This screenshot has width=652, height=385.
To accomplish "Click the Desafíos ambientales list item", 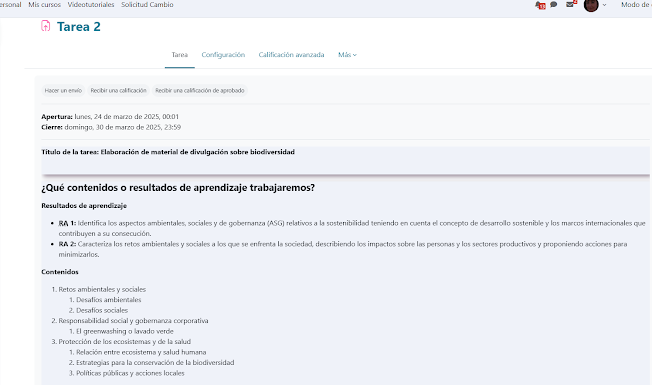I will 109,300.
